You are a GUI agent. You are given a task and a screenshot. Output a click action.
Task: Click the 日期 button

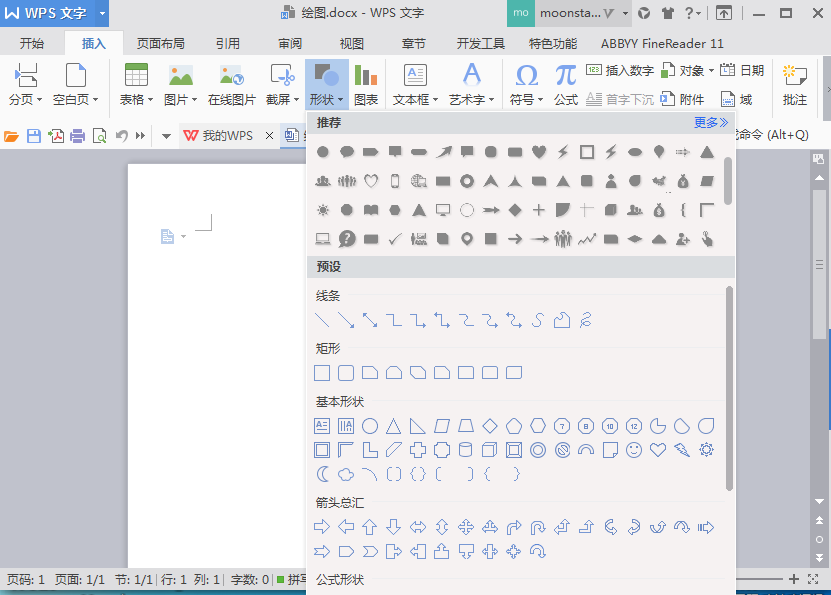tap(742, 70)
